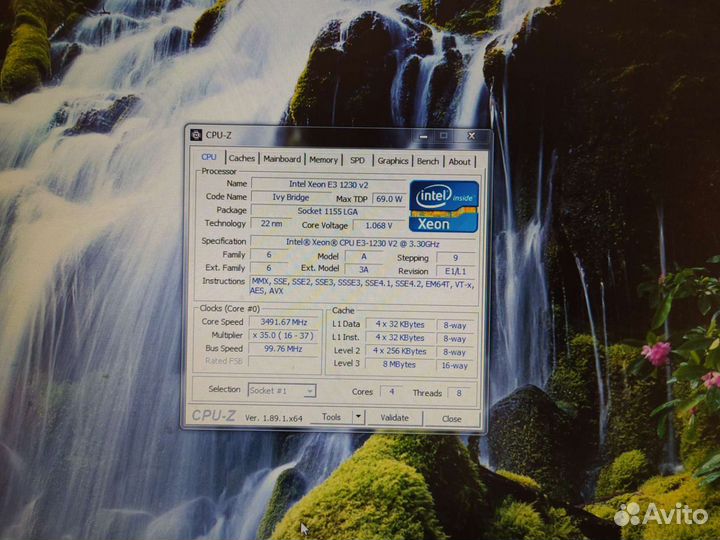Click the Ext. Model value 3A
Screen dimensions: 720x540
(364, 270)
